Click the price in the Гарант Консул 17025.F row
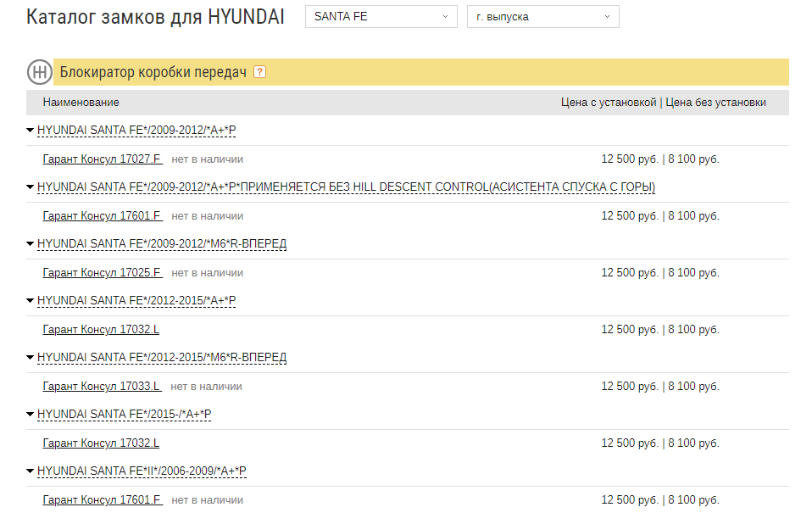This screenshot has width=812, height=524. pyautogui.click(x=660, y=273)
